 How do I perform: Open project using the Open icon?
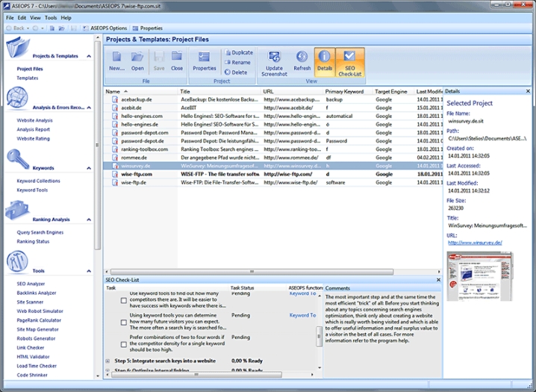coord(137,60)
